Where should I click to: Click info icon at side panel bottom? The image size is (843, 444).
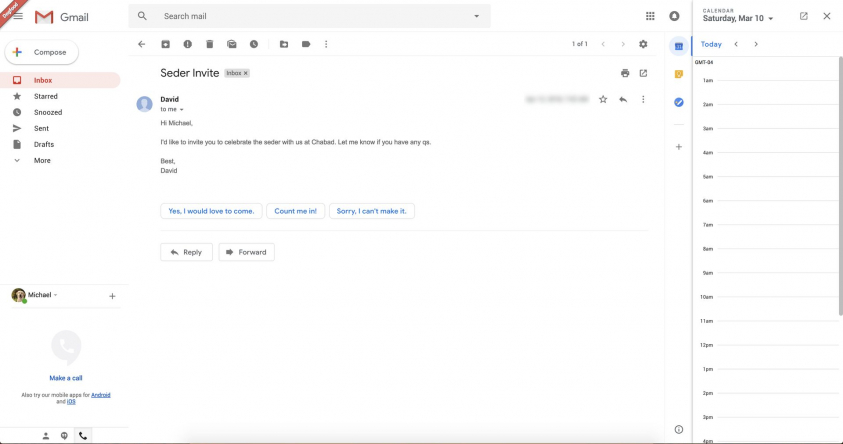tap(678, 429)
